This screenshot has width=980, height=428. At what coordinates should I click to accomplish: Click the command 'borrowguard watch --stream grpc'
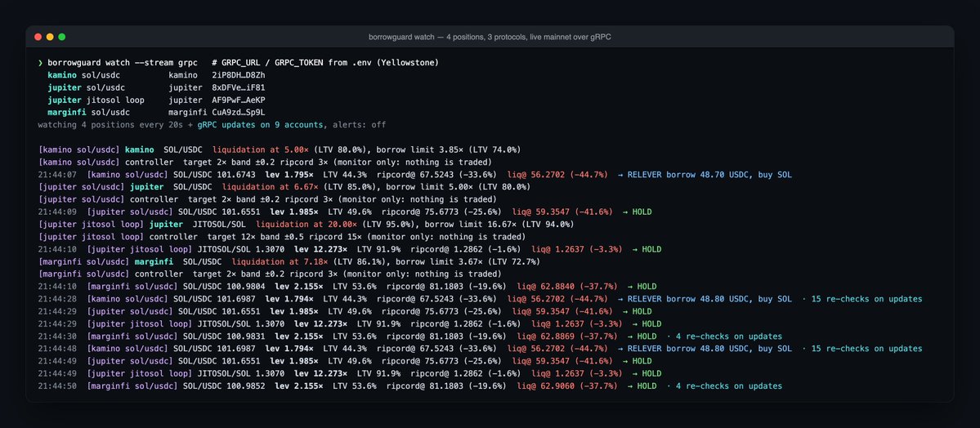coord(123,62)
